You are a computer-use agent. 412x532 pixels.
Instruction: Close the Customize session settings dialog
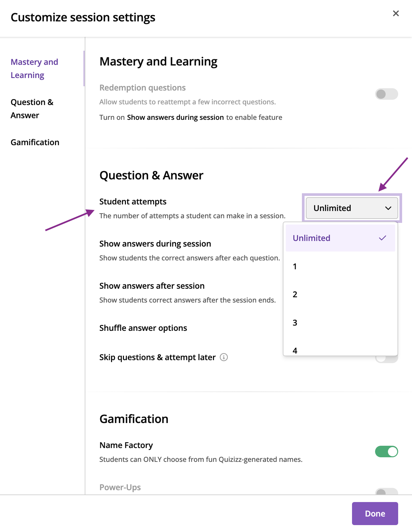pyautogui.click(x=396, y=13)
